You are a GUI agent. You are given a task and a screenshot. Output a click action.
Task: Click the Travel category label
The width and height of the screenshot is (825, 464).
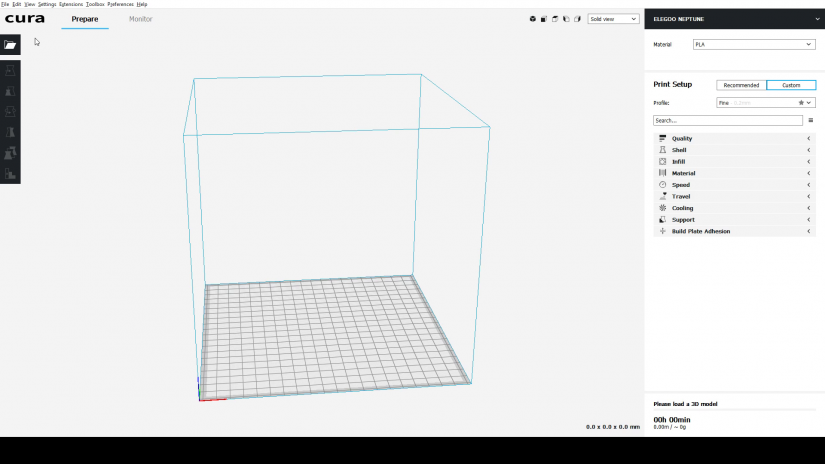click(681, 196)
